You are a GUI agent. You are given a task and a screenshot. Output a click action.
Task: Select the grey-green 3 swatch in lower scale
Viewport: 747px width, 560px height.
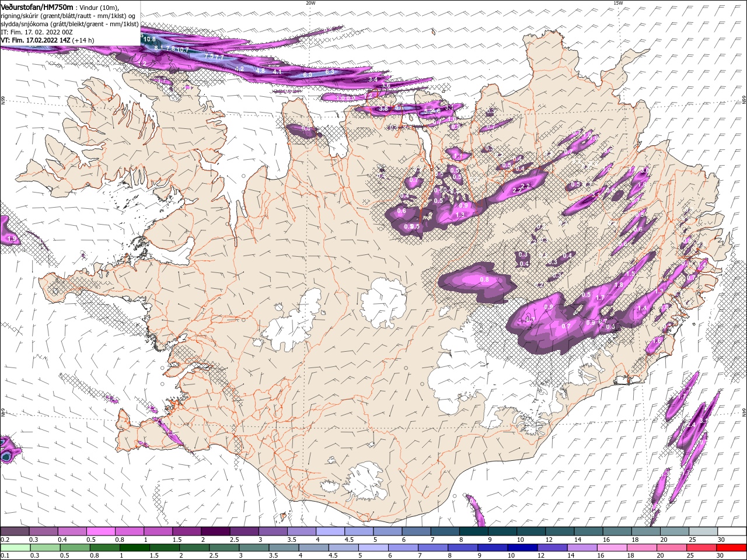tap(254, 548)
